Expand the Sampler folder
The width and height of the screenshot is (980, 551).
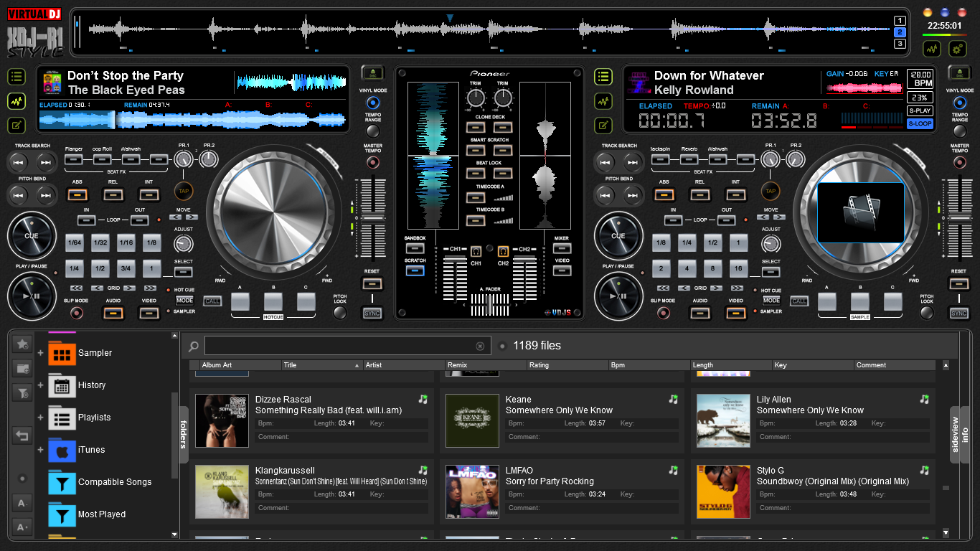40,353
